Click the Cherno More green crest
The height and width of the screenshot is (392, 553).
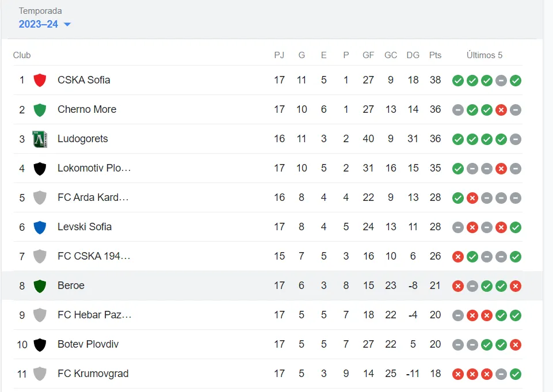40,109
